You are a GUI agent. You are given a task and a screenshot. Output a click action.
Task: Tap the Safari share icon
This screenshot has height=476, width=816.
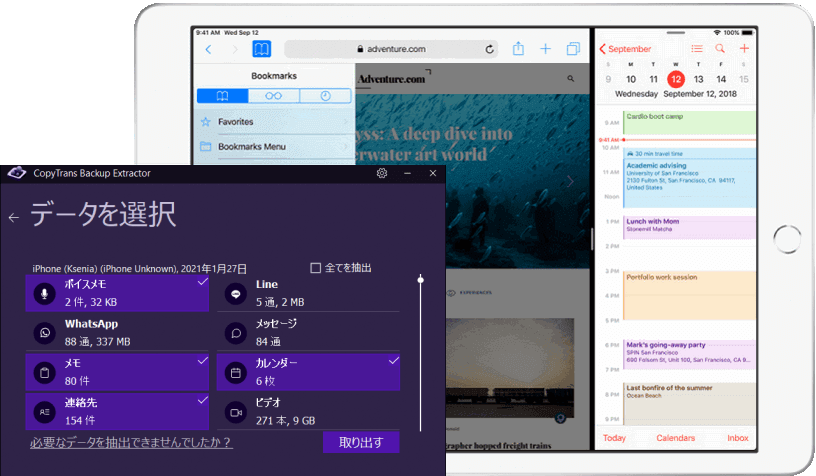click(x=518, y=49)
